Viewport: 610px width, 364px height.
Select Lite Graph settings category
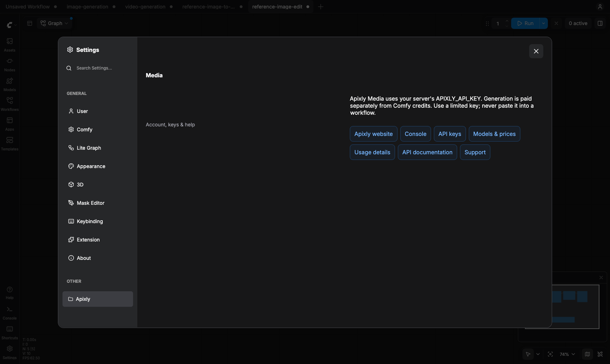(x=98, y=148)
